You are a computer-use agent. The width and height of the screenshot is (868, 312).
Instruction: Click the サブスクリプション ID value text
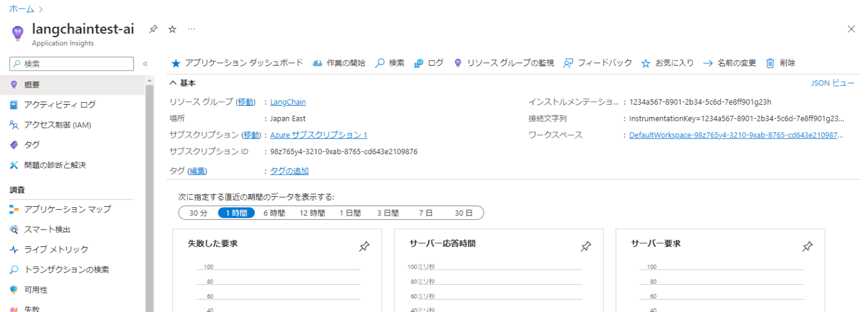click(344, 152)
